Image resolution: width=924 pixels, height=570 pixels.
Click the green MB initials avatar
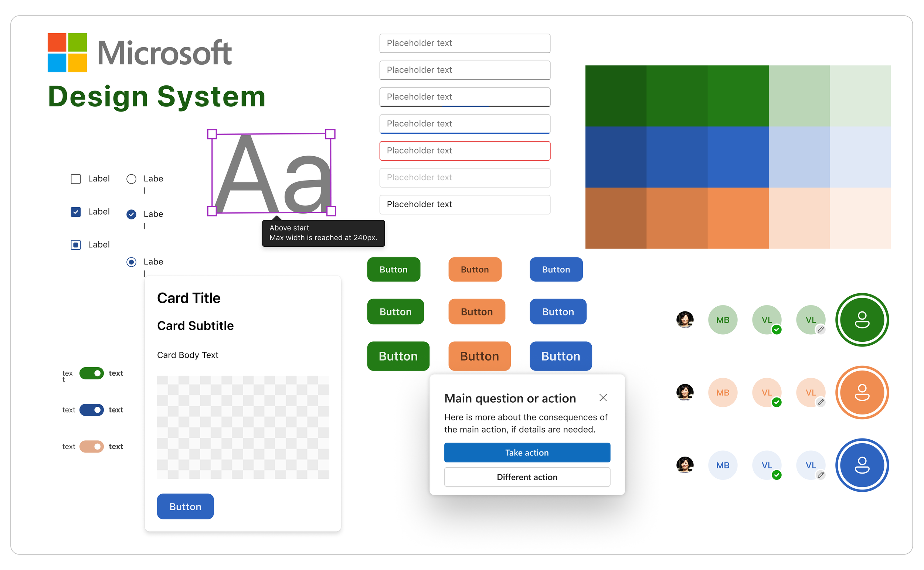click(723, 320)
